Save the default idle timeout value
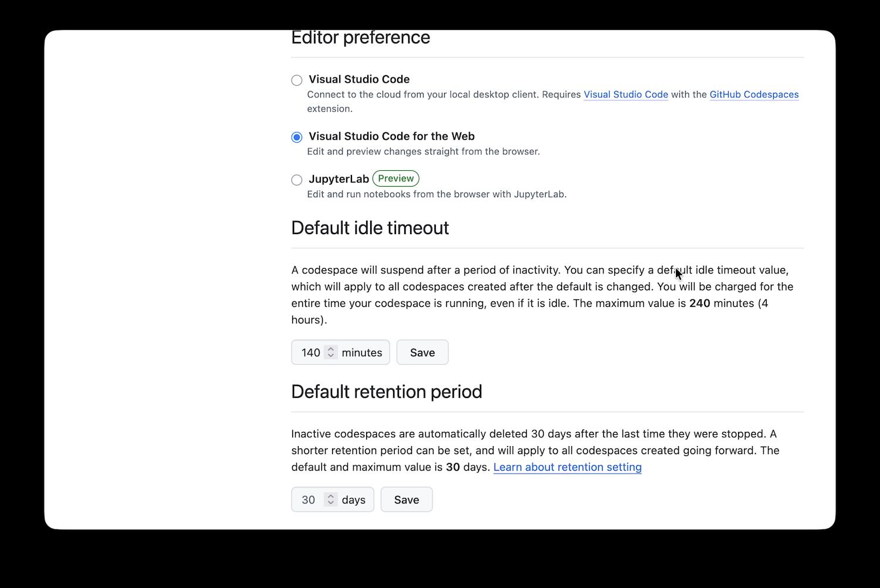 point(422,353)
